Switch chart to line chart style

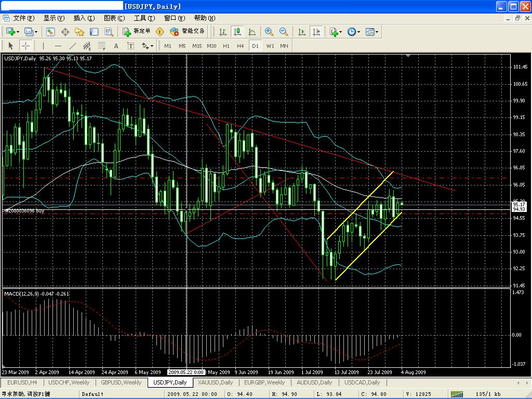coord(252,32)
